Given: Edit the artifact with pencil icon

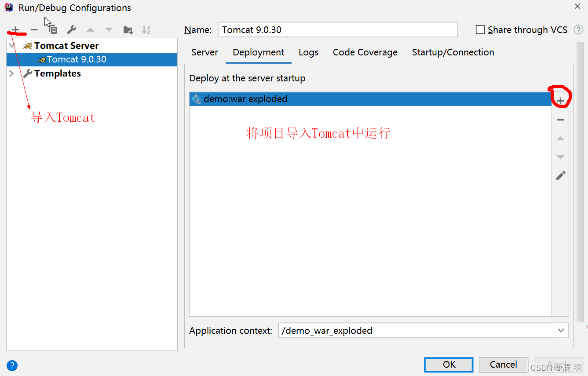Looking at the screenshot, I should point(560,175).
